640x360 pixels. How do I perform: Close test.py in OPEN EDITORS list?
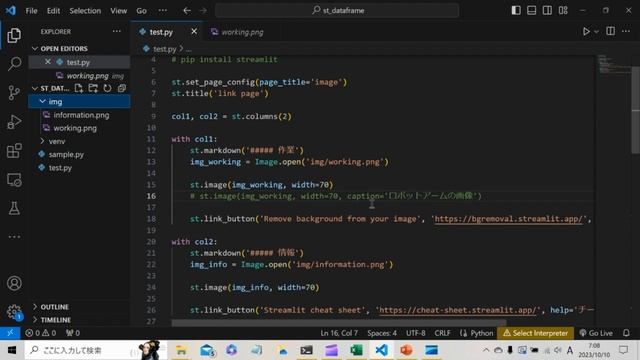(x=48, y=62)
